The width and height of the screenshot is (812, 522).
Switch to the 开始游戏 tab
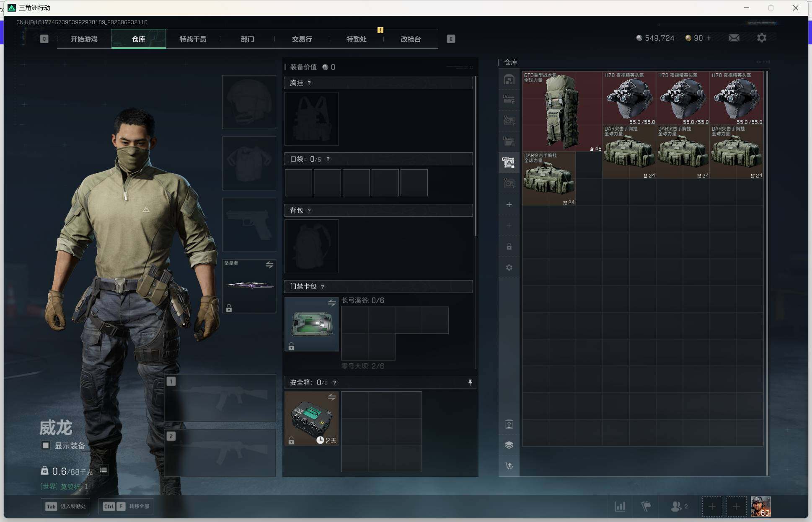(84, 39)
